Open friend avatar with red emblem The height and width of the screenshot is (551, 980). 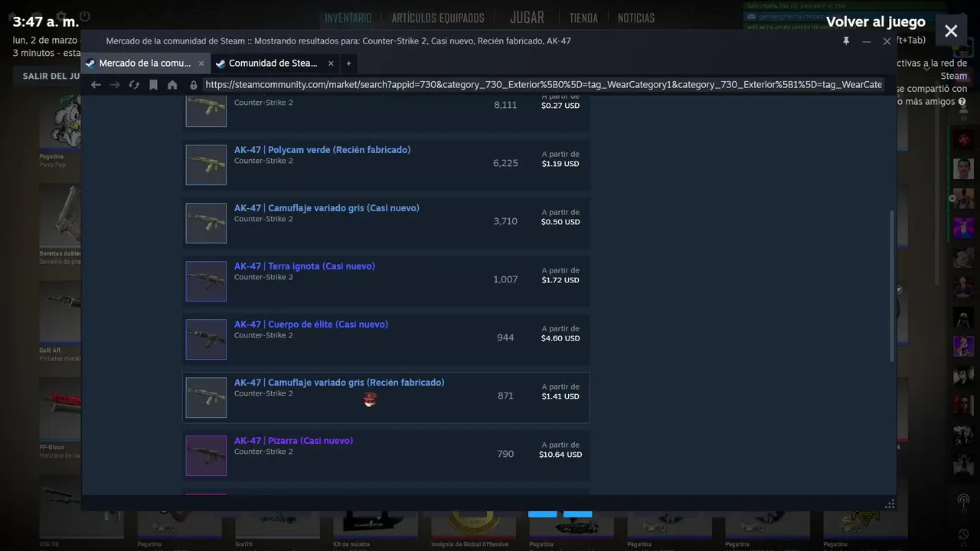pos(963,139)
